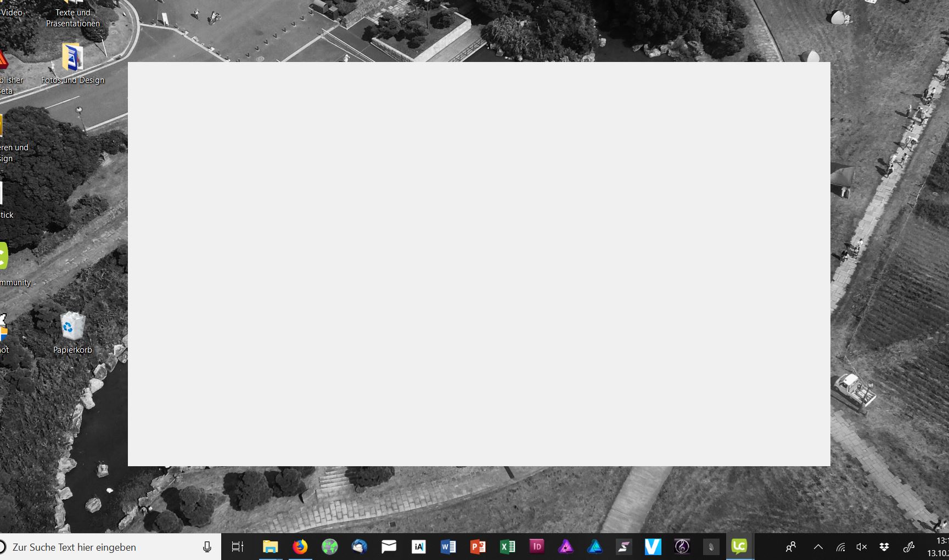Image resolution: width=949 pixels, height=560 pixels.
Task: Open the Dropbox tray icon
Action: click(x=884, y=547)
